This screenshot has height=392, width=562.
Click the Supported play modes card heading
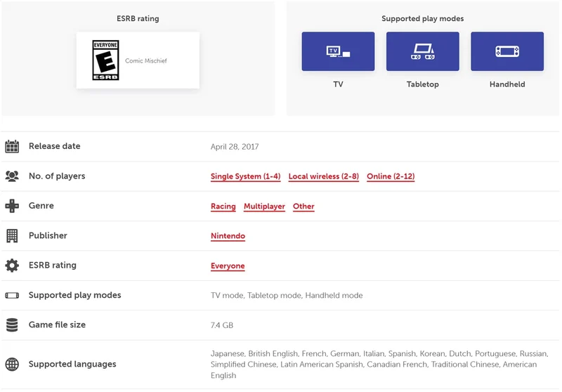click(x=423, y=19)
